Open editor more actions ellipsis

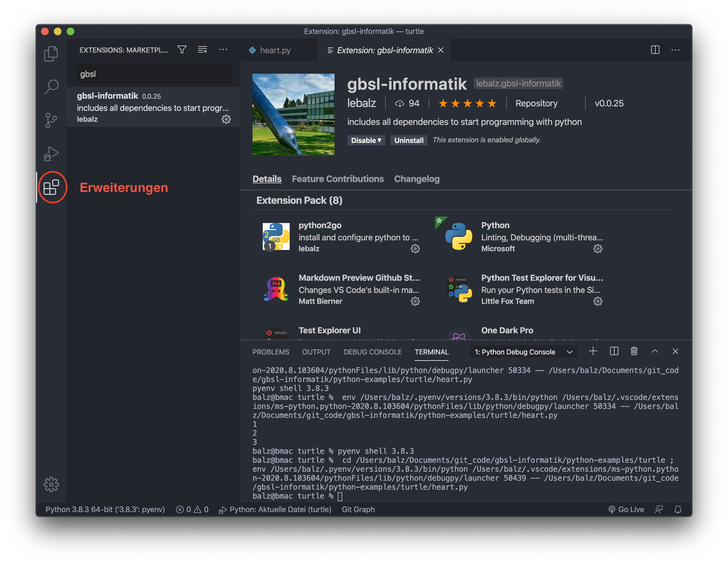[x=675, y=50]
